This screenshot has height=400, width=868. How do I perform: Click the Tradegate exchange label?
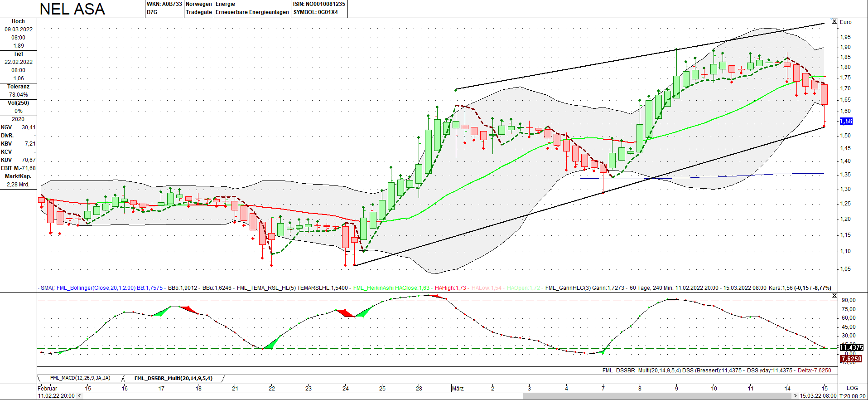coord(199,12)
